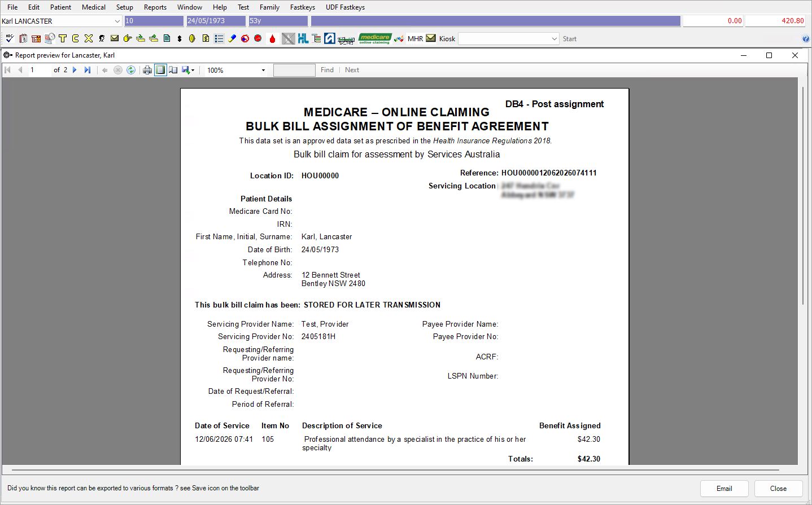The height and width of the screenshot is (505, 812).
Task: Click the envelope icon next to Kiosk
Action: tap(431, 38)
